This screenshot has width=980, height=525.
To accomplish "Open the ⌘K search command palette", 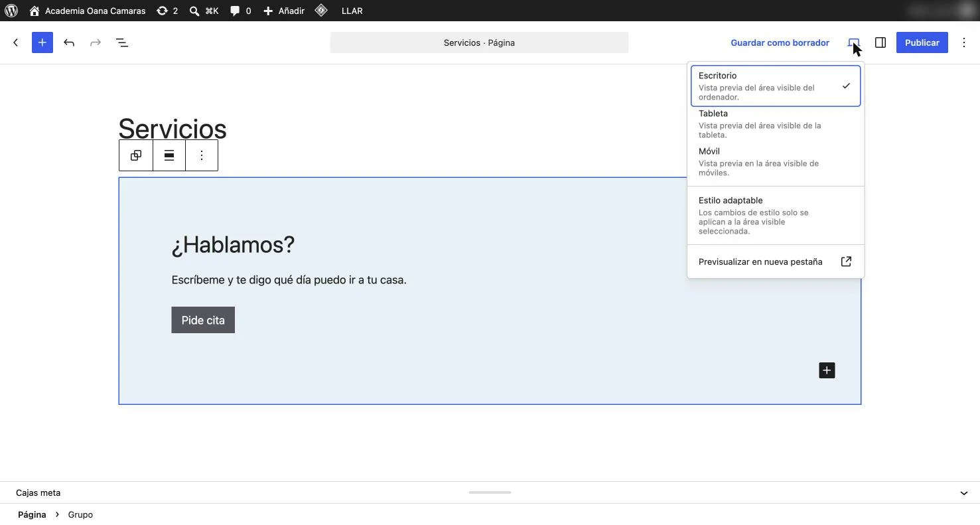I will (204, 11).
